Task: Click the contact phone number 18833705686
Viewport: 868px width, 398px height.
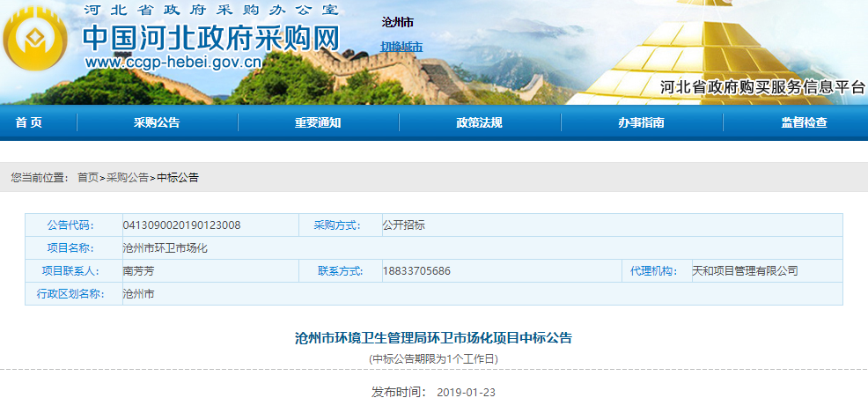Action: (x=416, y=271)
